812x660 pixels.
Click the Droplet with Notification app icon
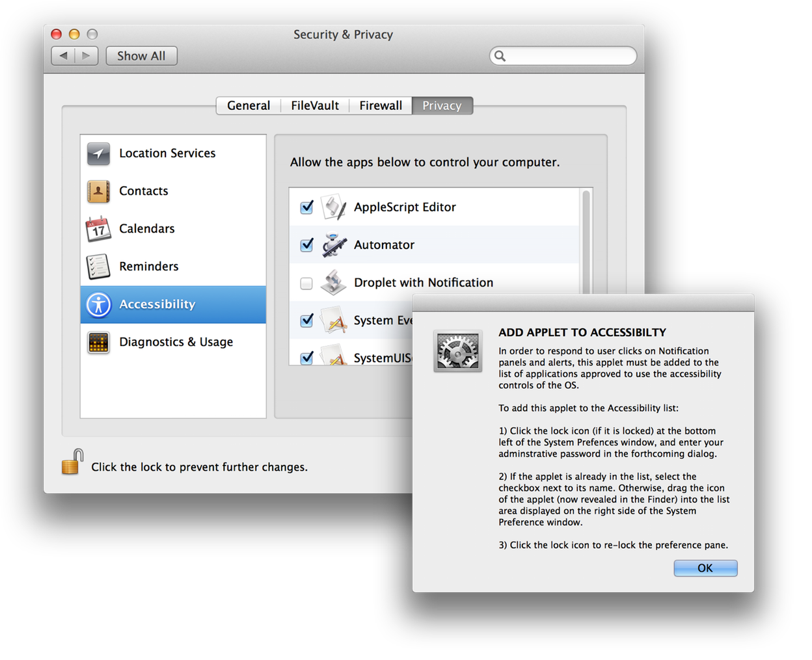[334, 283]
